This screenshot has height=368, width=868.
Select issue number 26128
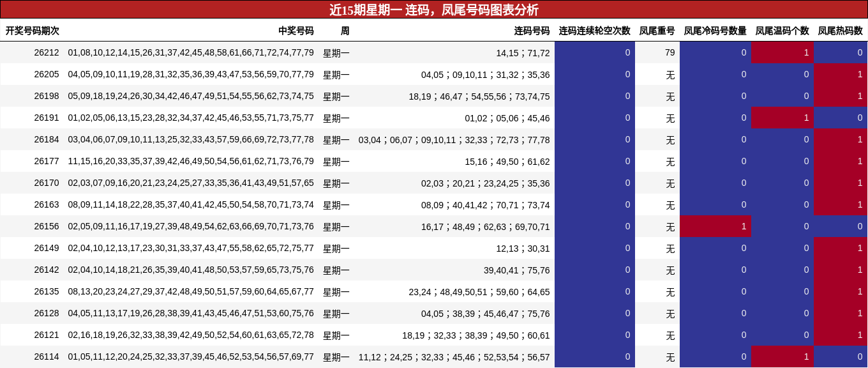[x=47, y=313]
